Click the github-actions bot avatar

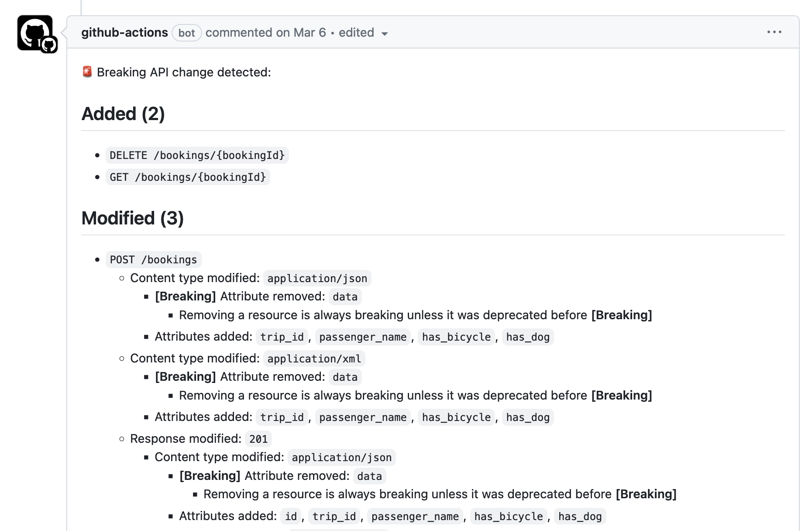(34, 32)
